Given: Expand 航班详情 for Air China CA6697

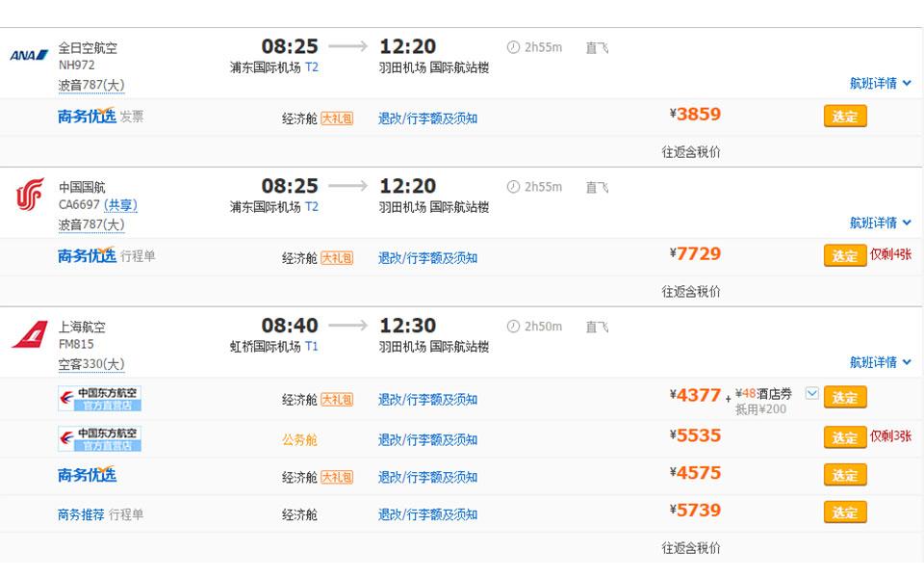Looking at the screenshot, I should tap(881, 223).
